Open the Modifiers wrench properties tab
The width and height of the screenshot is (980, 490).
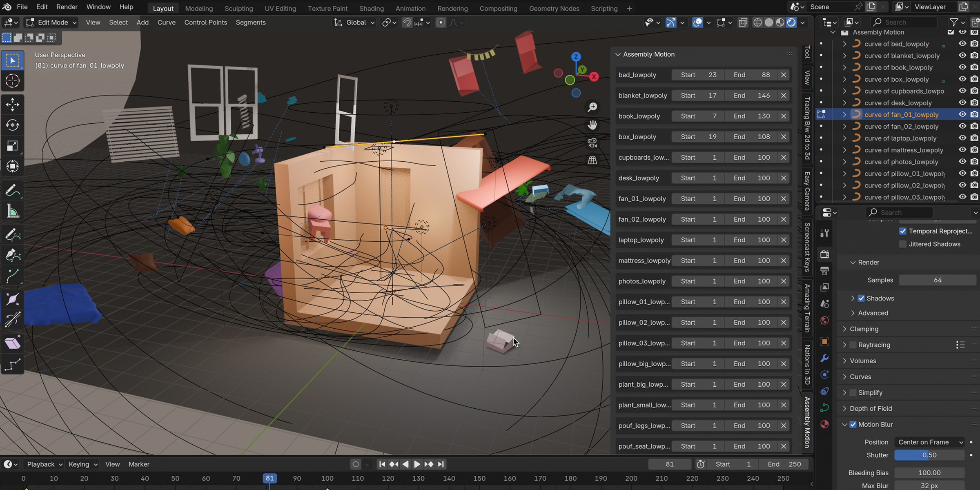pos(824,358)
